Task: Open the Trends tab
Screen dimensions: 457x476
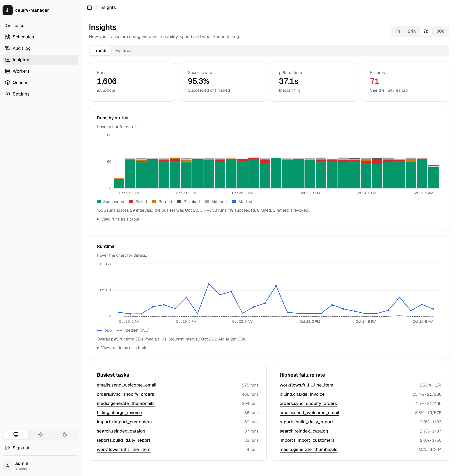Action: tap(101, 51)
